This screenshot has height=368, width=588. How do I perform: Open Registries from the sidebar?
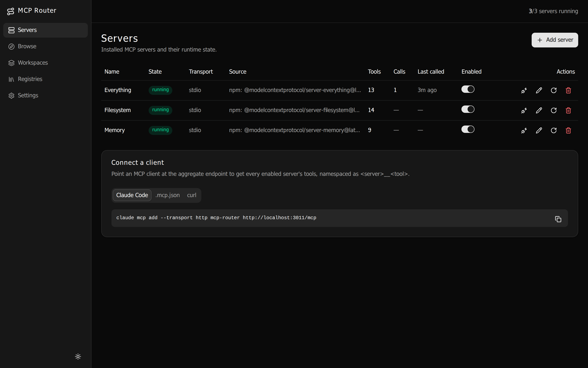pos(46,79)
